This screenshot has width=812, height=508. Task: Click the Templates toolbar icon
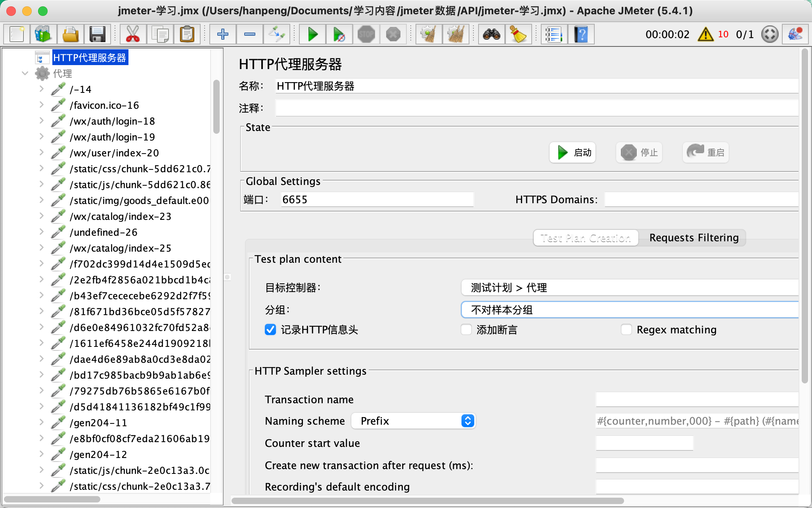click(x=44, y=35)
